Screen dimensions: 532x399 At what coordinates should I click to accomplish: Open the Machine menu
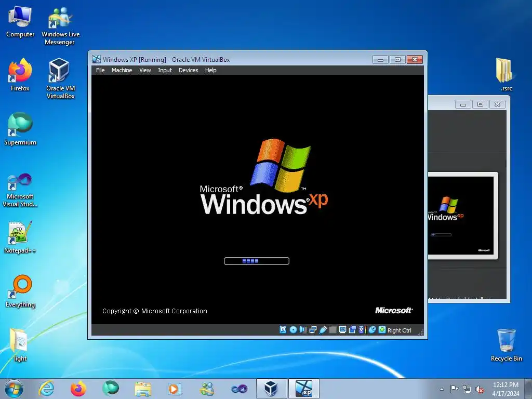click(x=122, y=70)
